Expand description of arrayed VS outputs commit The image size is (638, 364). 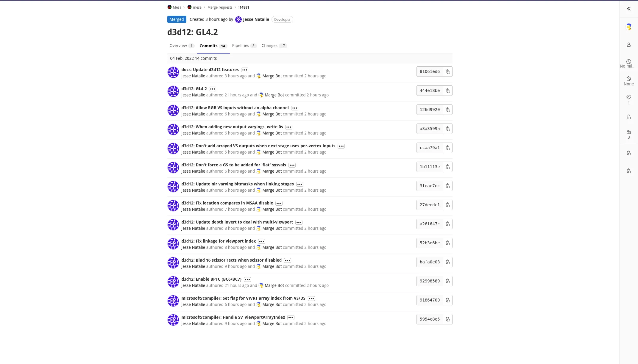341,146
